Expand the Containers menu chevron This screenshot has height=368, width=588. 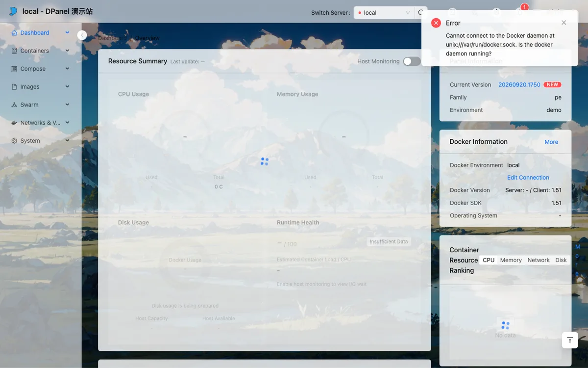point(67,51)
